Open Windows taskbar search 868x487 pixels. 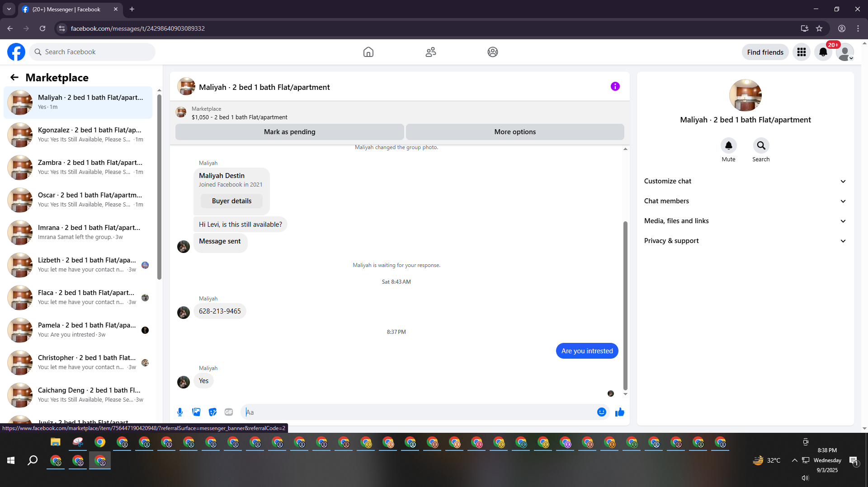(x=33, y=460)
